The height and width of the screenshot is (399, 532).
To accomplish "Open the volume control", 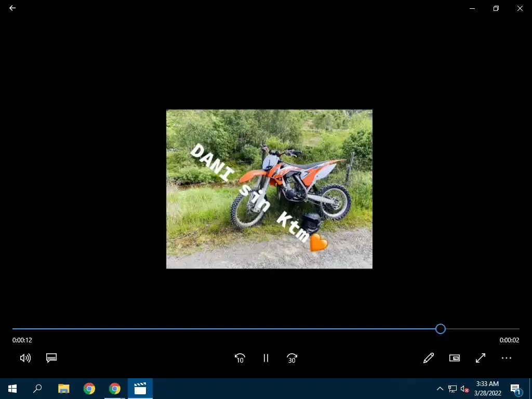I will click(x=25, y=358).
